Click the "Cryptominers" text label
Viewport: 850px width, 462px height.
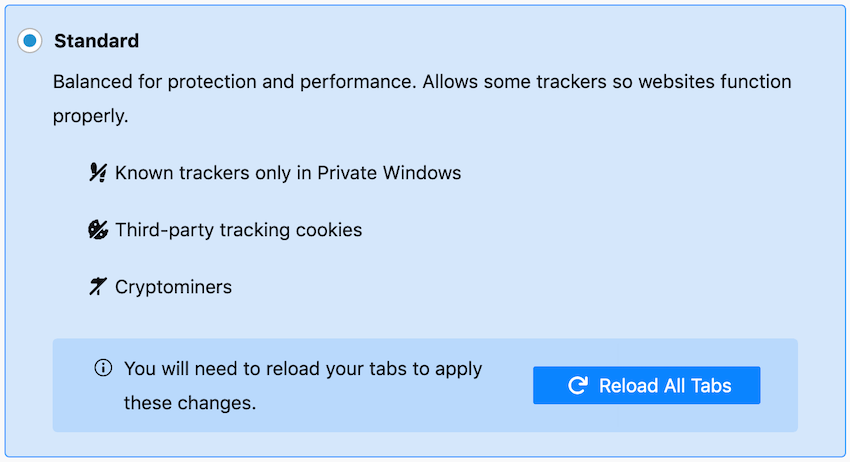pos(173,287)
